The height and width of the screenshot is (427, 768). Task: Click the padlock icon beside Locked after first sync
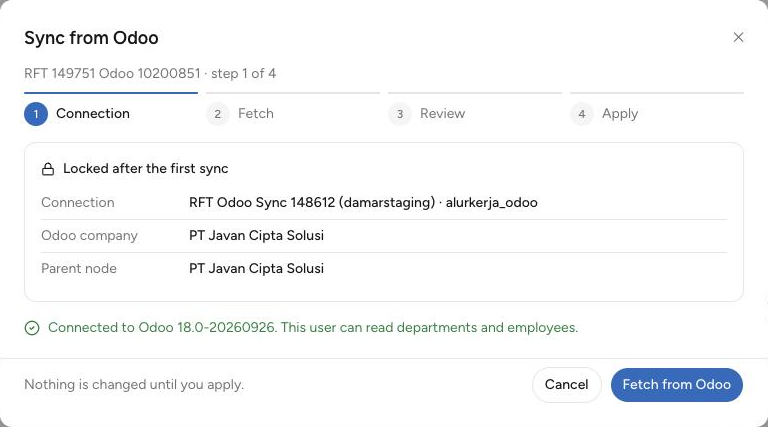coord(48,169)
